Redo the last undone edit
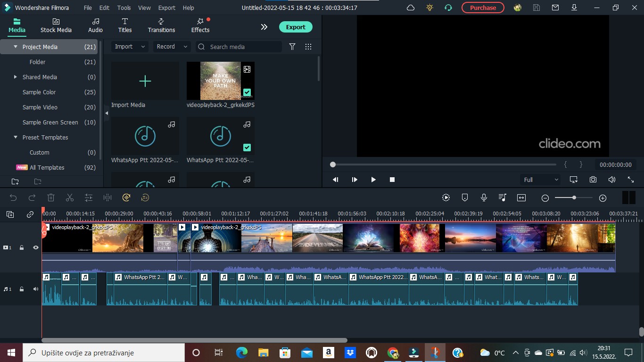The image size is (644, 362). coord(32,198)
